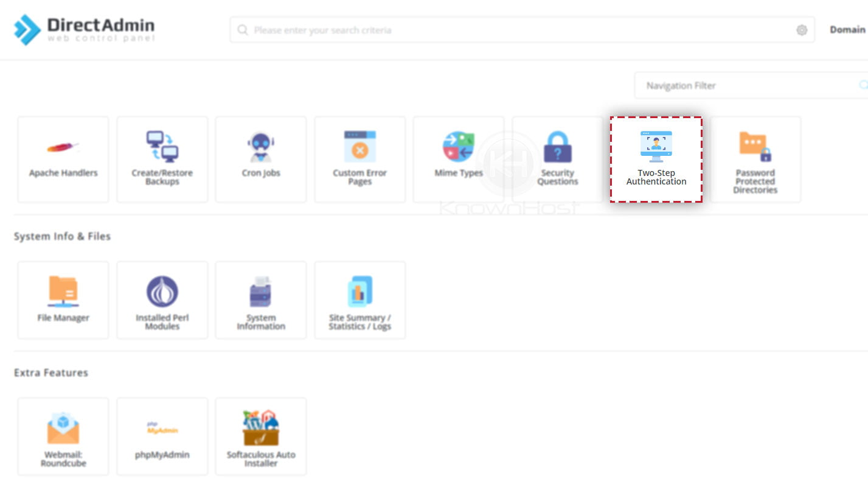
Task: Open the Apache Handlers tool
Action: [63, 159]
